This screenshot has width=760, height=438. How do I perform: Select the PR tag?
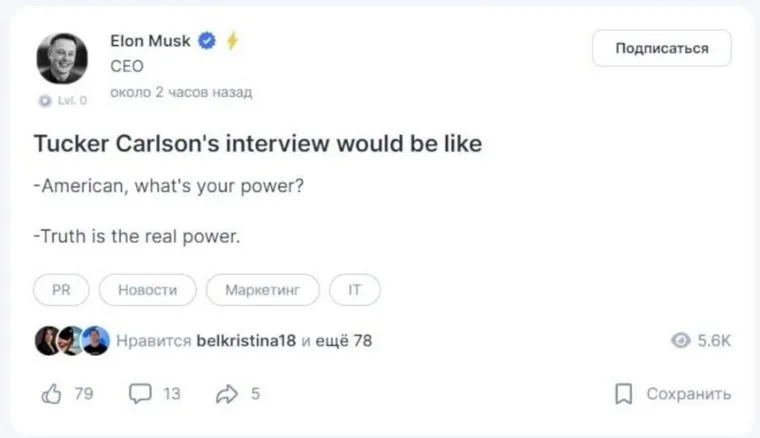click(x=62, y=290)
